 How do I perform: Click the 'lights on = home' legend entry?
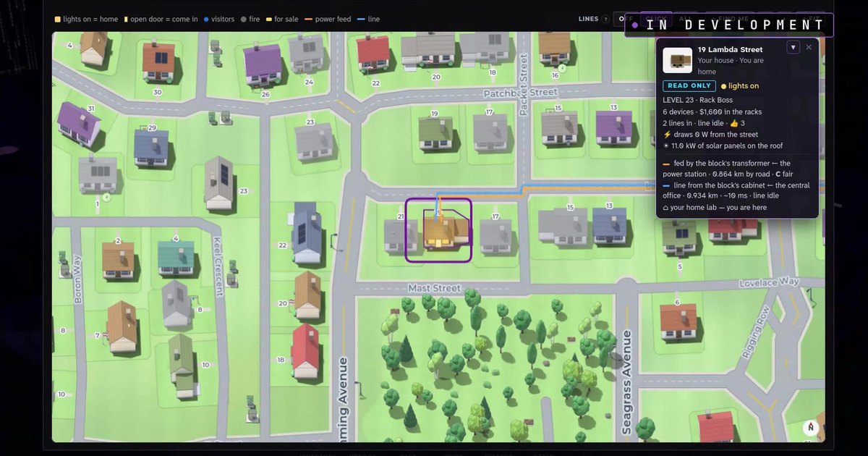click(x=85, y=20)
